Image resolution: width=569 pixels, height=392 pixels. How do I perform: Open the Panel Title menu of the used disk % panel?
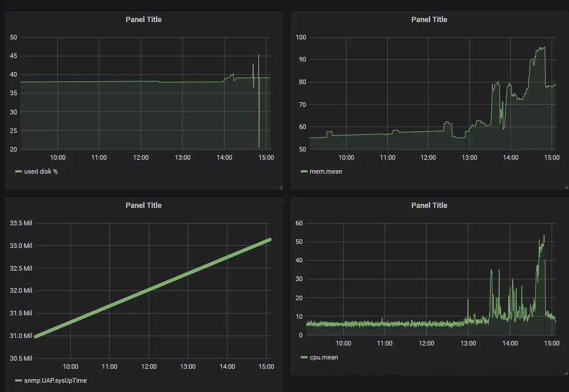tap(143, 20)
